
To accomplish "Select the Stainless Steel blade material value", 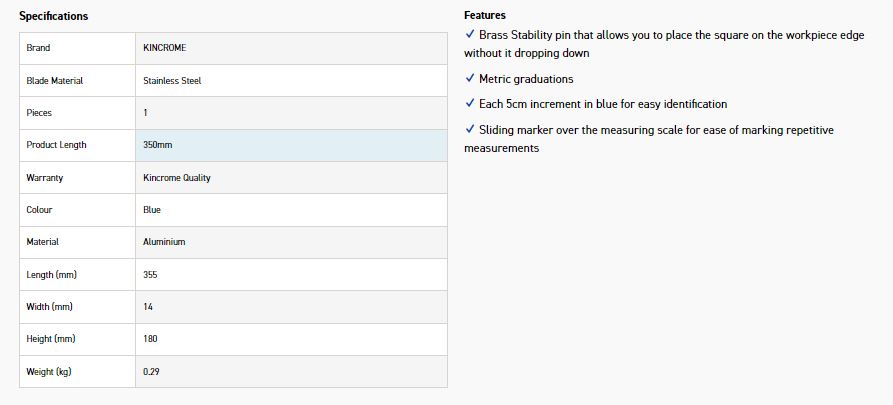I will point(172,81).
